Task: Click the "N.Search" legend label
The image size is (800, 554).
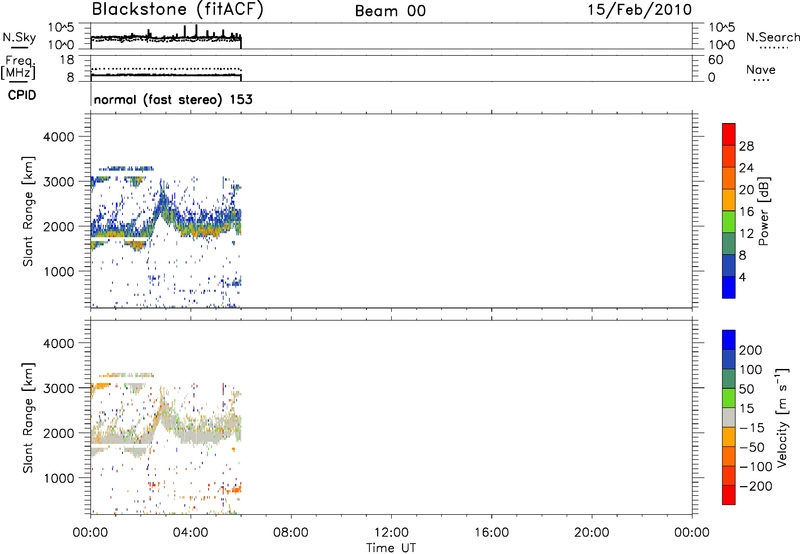Action: (x=772, y=37)
